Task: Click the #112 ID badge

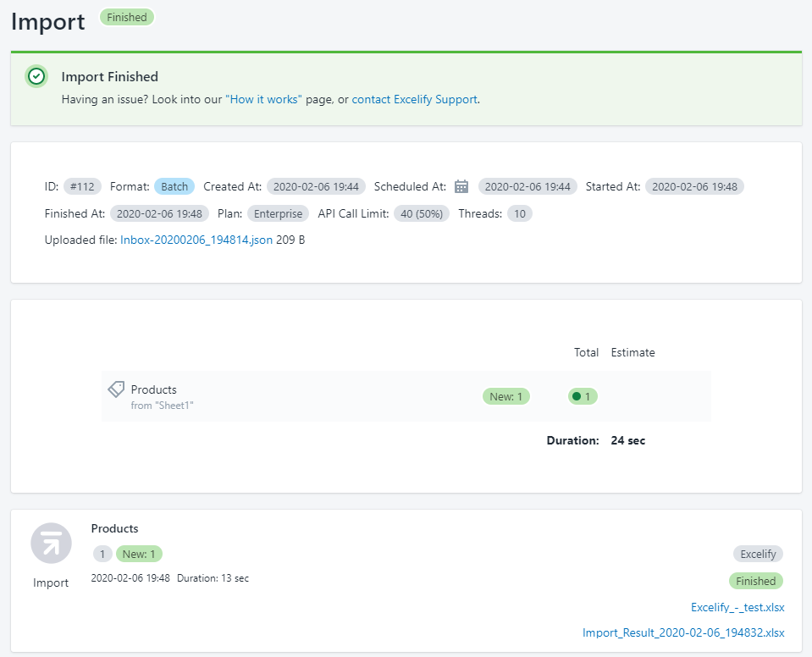Action: (83, 186)
